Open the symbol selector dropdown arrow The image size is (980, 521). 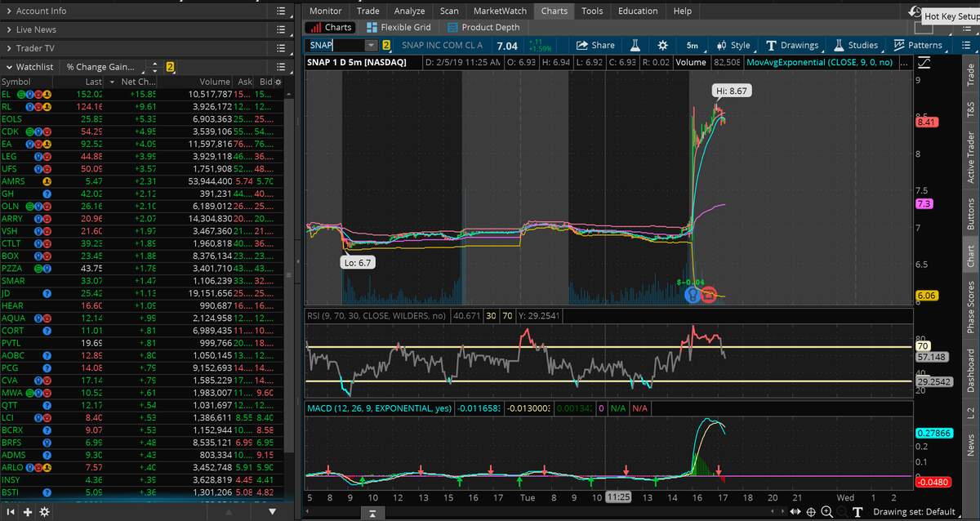[371, 46]
